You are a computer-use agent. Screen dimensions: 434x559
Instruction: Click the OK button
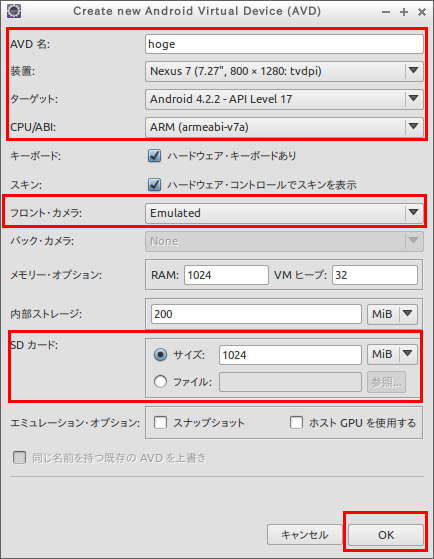point(386,535)
